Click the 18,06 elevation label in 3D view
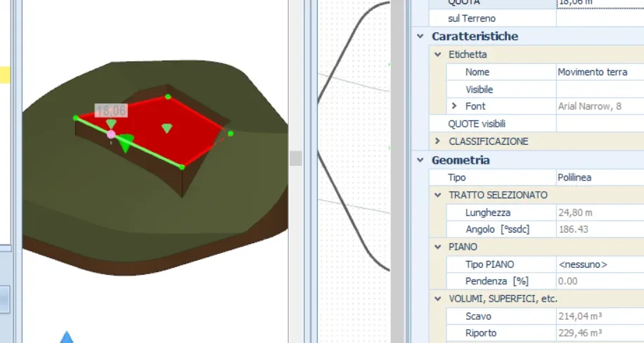This screenshot has height=343, width=644. click(x=110, y=110)
